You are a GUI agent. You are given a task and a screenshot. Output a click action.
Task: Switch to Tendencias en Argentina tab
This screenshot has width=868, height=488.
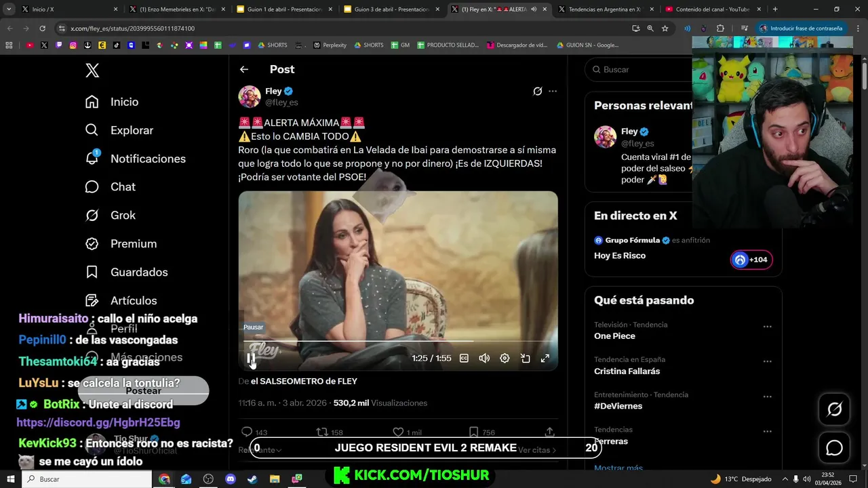(x=606, y=9)
